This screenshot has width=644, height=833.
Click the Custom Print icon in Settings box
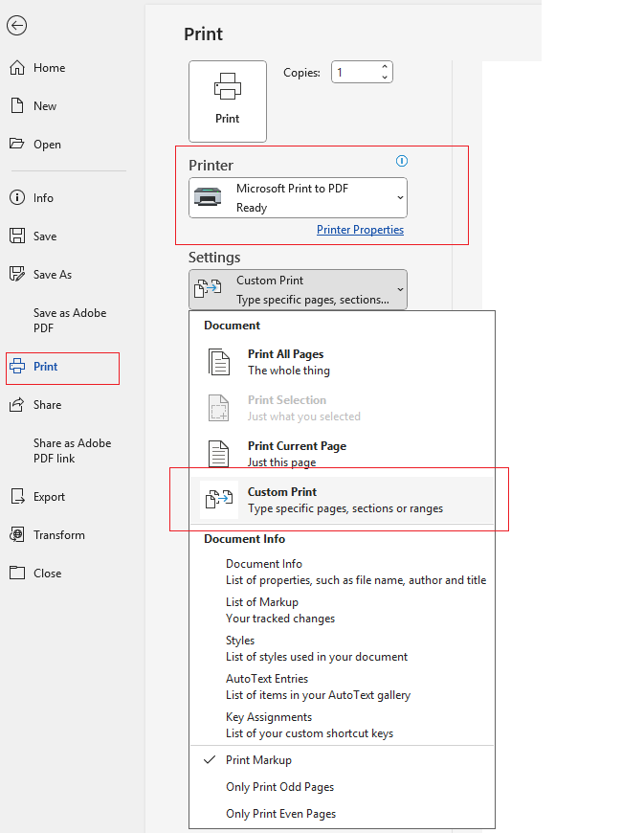point(208,289)
